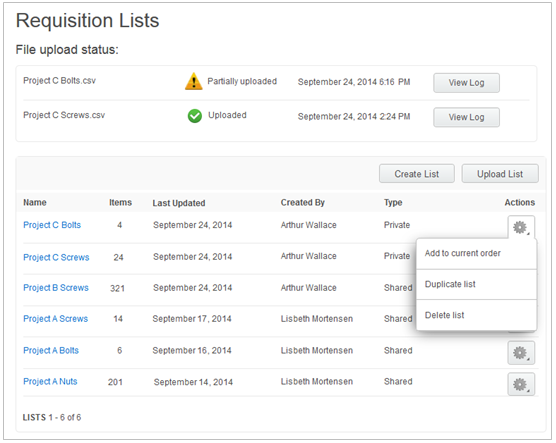Viewport: 556px width, 443px height.
Task: Click item count 321 for Project B Screws
Action: coord(117,288)
